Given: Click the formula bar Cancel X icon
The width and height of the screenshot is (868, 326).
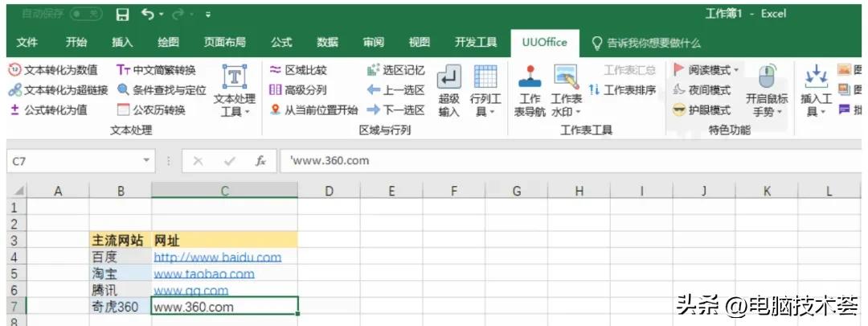Looking at the screenshot, I should click(198, 161).
